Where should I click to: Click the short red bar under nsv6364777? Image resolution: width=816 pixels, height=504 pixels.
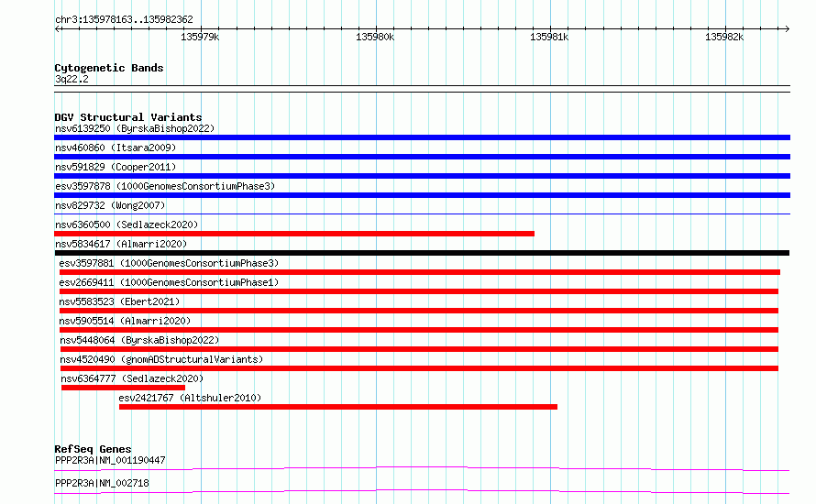tap(124, 388)
